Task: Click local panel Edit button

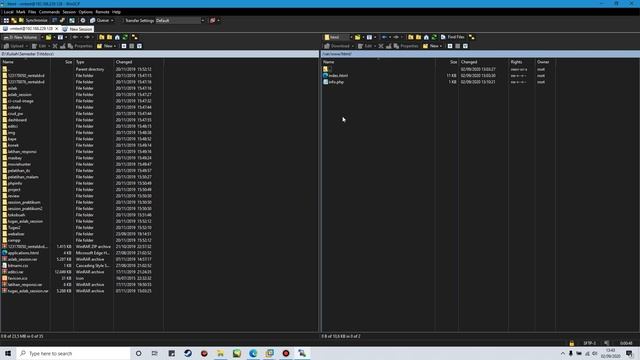Action: (x=40, y=46)
